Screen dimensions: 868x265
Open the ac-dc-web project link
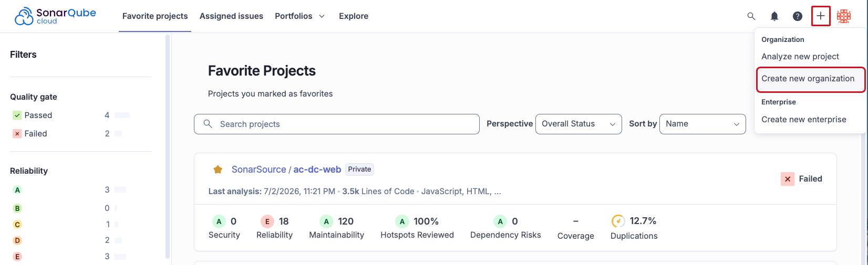[x=317, y=169]
